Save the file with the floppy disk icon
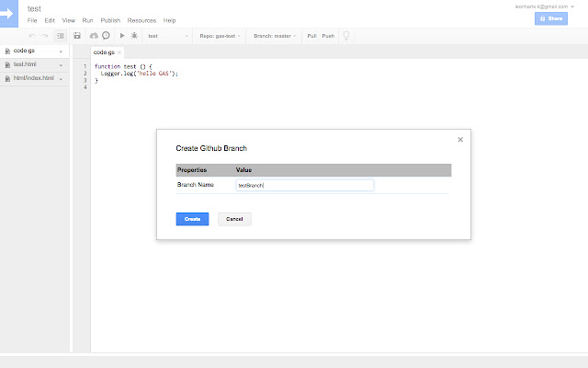 point(77,36)
